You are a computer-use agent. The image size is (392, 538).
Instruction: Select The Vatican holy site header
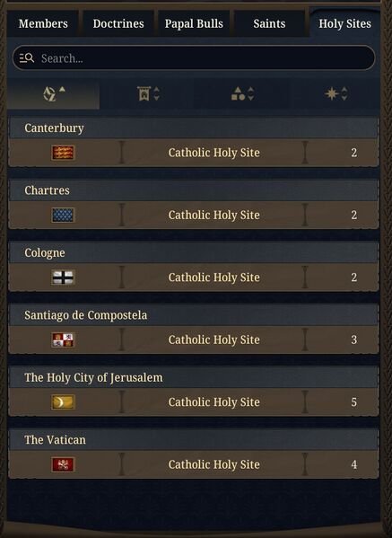point(194,440)
